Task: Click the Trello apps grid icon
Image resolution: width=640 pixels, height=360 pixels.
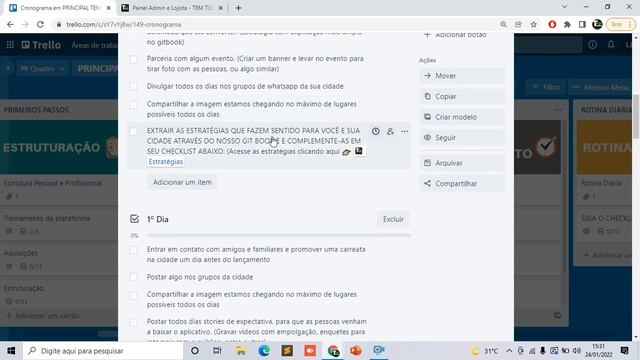Action: click(10, 44)
